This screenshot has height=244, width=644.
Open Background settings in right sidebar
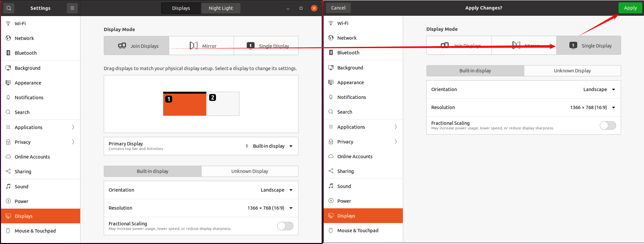point(363,68)
